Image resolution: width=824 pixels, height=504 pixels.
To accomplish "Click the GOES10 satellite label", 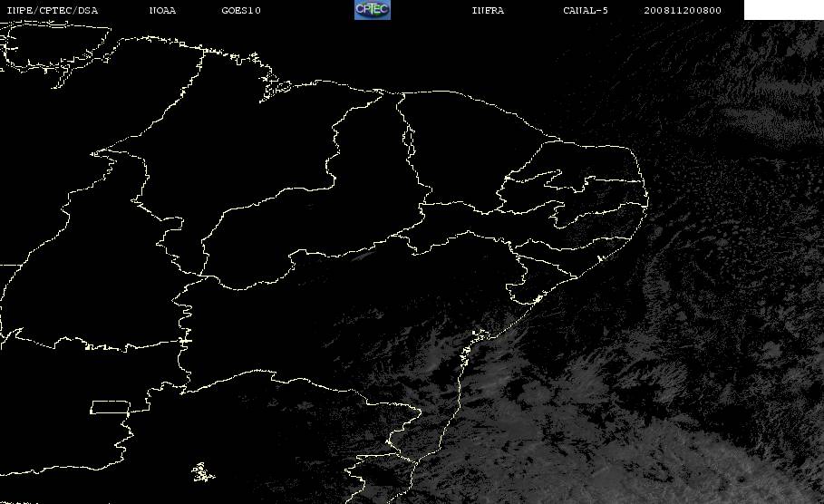I will point(241,11).
